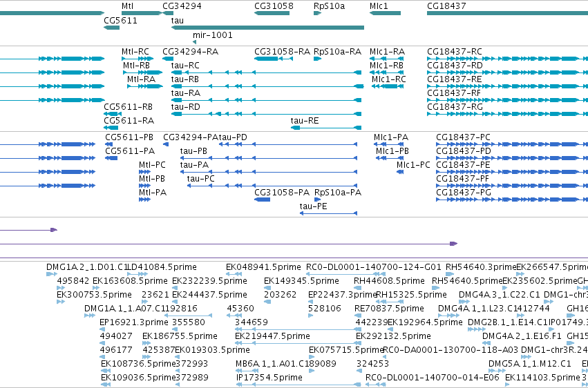This screenshot has width=588, height=388.
Task: Select the CG31058-PA protein feature
Action: 262,200
